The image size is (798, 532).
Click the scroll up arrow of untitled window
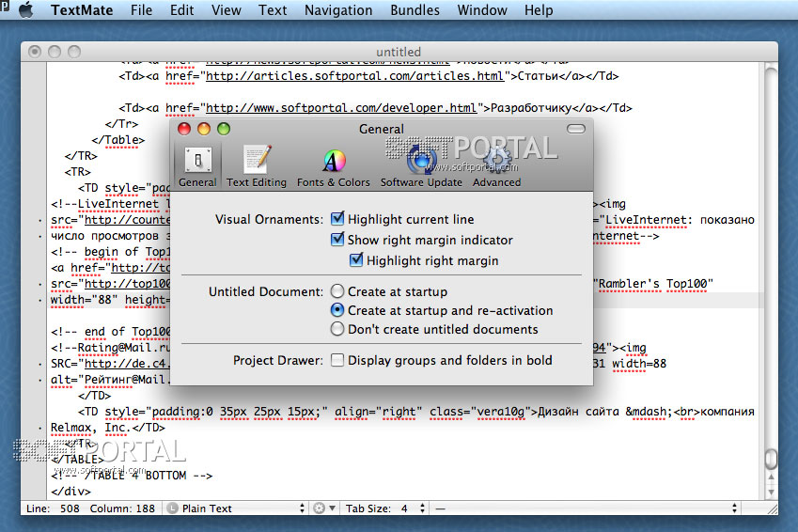[x=771, y=477]
